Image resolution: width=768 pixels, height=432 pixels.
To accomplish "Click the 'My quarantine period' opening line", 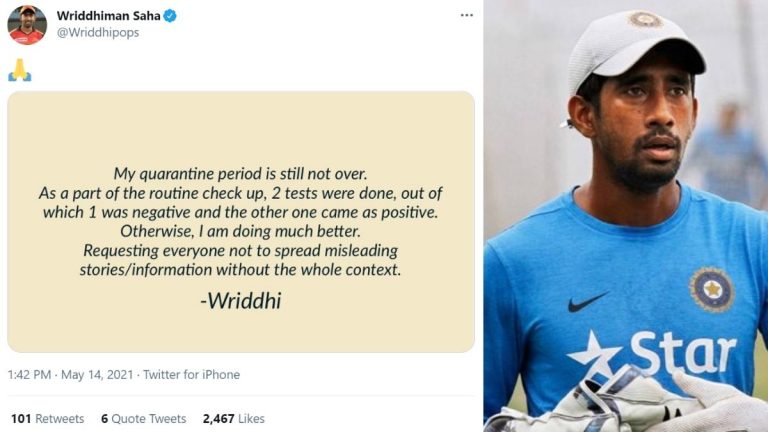I will pos(241,173).
